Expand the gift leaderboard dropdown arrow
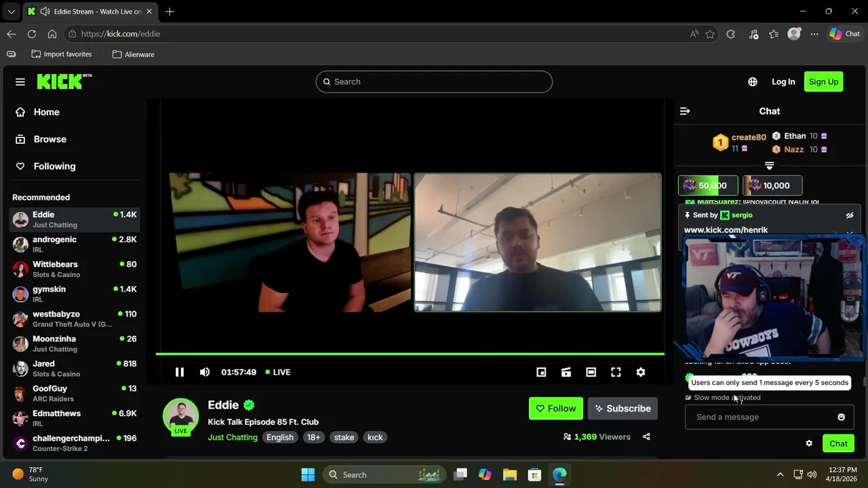 point(769,165)
